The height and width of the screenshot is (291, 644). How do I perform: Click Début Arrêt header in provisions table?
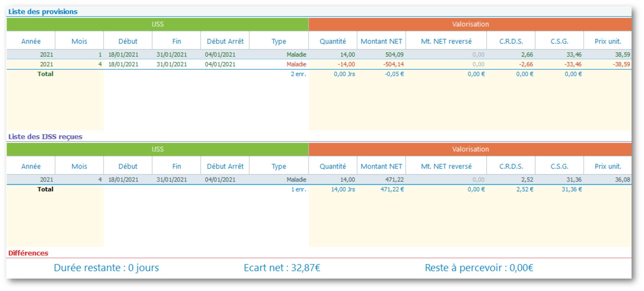[x=225, y=41]
